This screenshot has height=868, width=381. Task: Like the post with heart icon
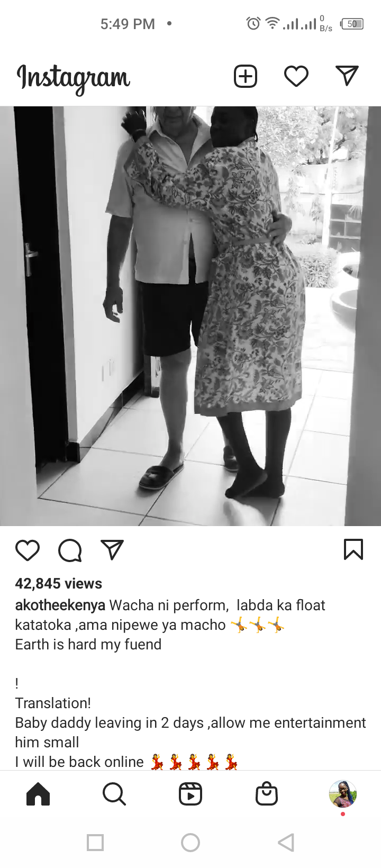pos(28,550)
